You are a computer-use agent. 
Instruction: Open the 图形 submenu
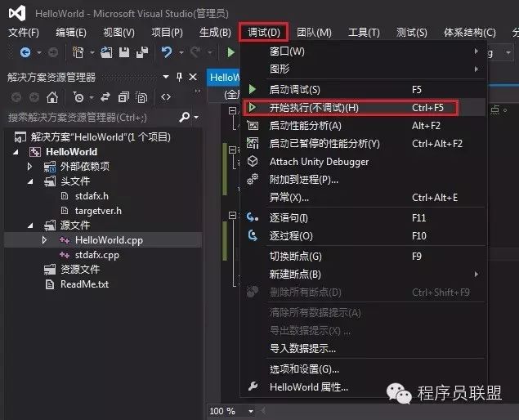(x=364, y=69)
